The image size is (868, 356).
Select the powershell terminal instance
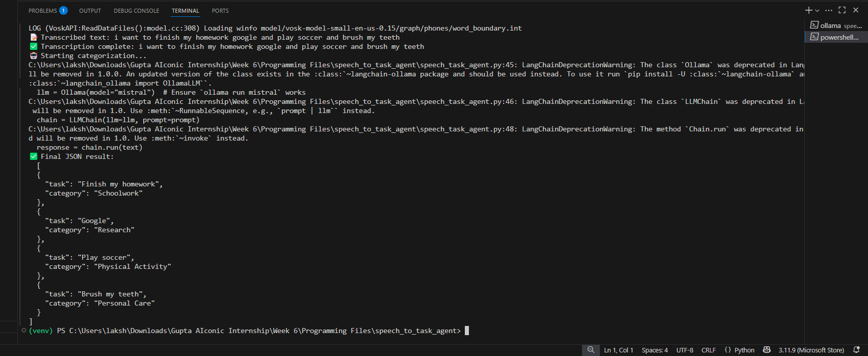point(836,37)
